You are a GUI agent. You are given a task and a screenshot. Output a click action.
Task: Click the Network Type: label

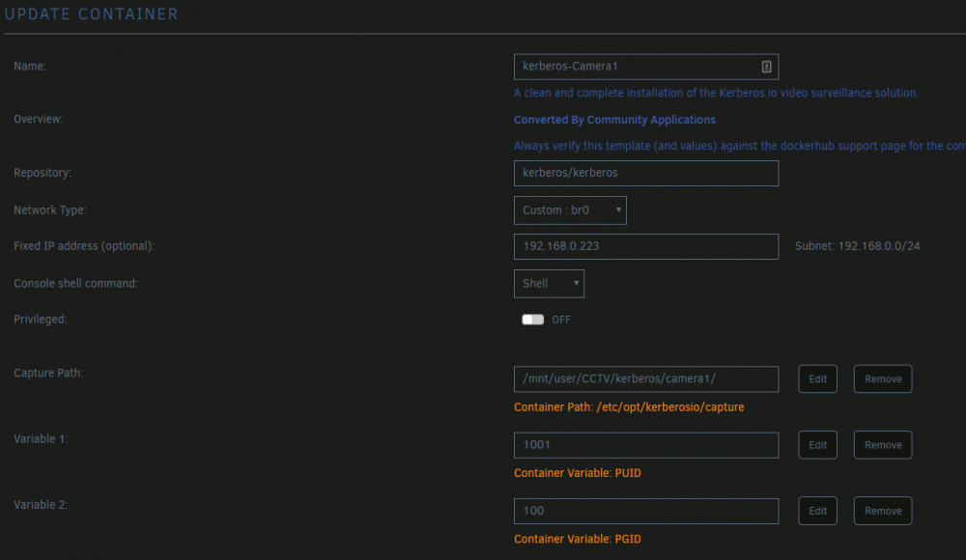tap(50, 210)
